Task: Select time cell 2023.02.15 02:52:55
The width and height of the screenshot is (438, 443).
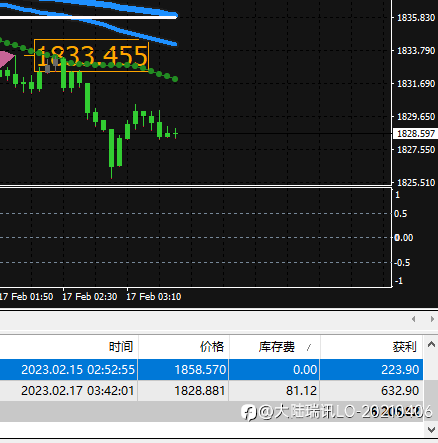Action: (x=78, y=370)
